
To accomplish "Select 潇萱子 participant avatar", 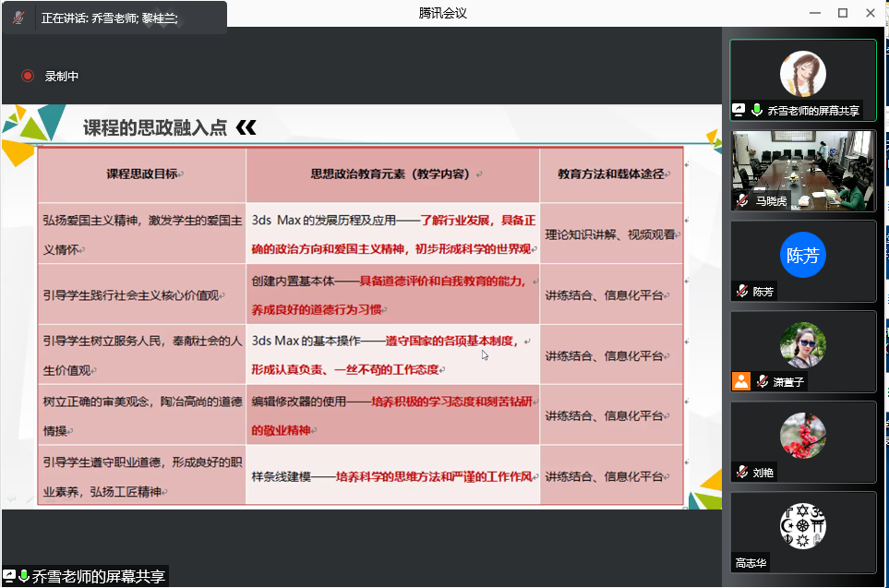I will click(803, 344).
